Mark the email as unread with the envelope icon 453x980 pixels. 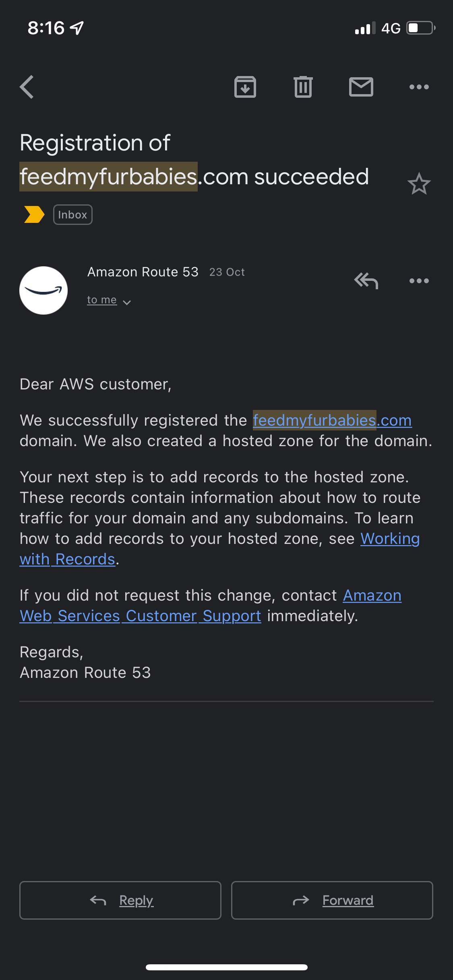(x=361, y=87)
